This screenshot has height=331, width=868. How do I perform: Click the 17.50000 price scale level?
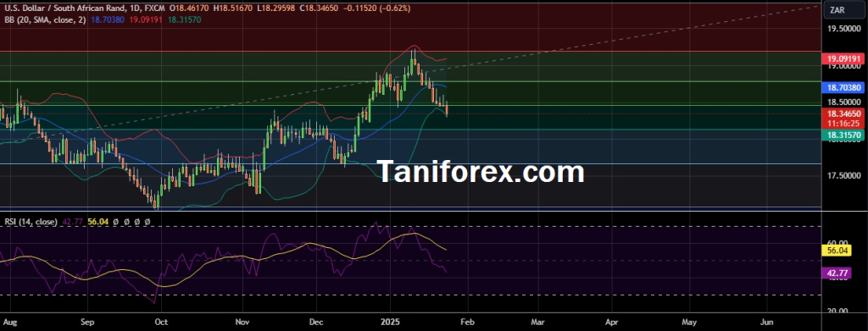[844, 176]
